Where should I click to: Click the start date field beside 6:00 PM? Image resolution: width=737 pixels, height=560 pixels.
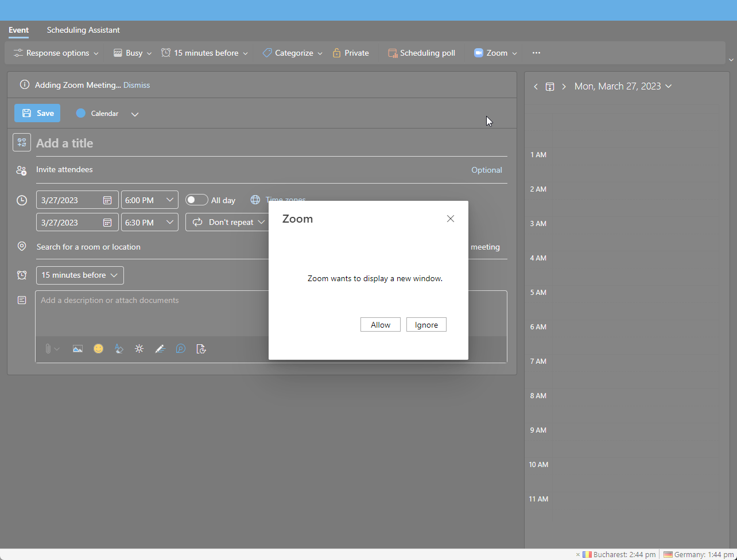point(77,200)
